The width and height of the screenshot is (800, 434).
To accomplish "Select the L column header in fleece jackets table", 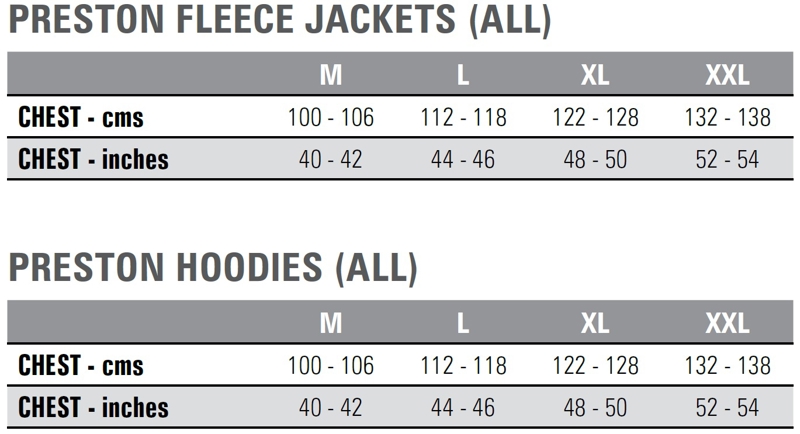I will pyautogui.click(x=462, y=76).
